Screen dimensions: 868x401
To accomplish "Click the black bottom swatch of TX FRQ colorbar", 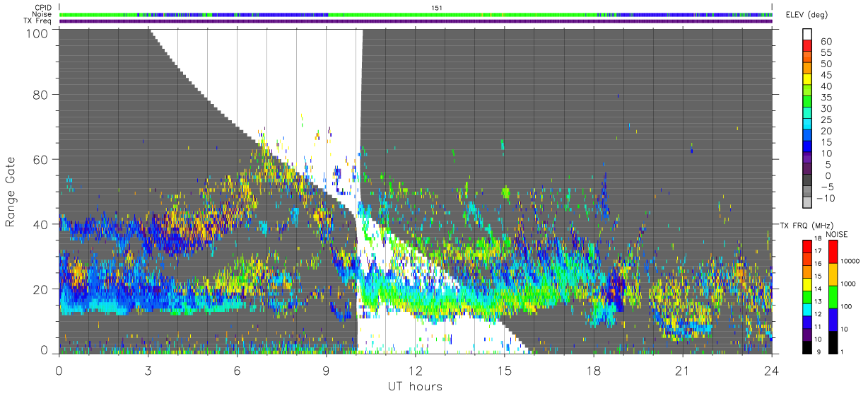I will coord(807,346).
